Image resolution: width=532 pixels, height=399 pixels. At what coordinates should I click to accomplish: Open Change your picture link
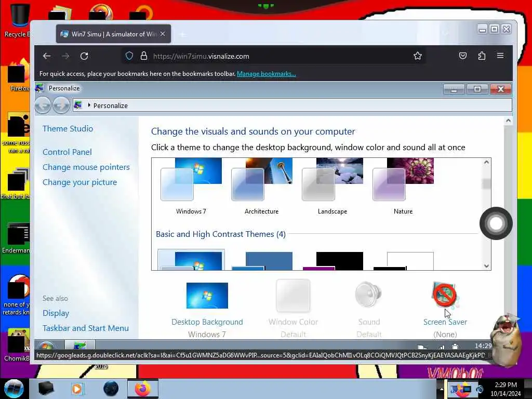[79, 182]
